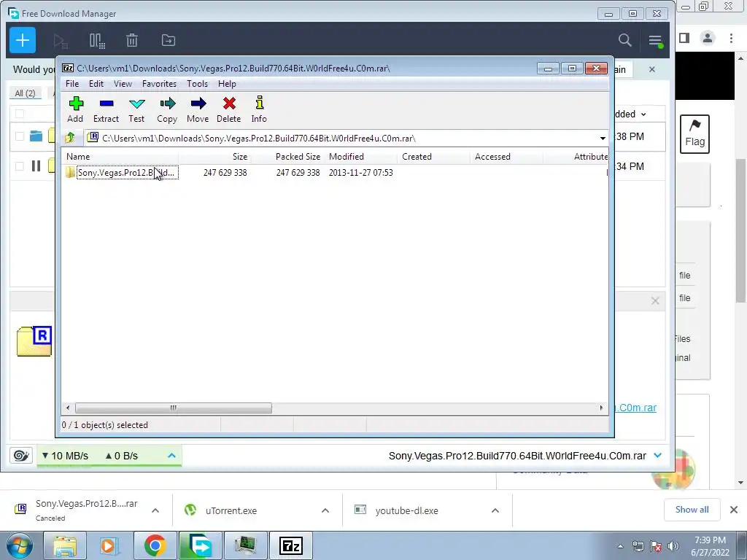
Task: Click the Copy toolbar icon in 7-Zip
Action: [167, 104]
